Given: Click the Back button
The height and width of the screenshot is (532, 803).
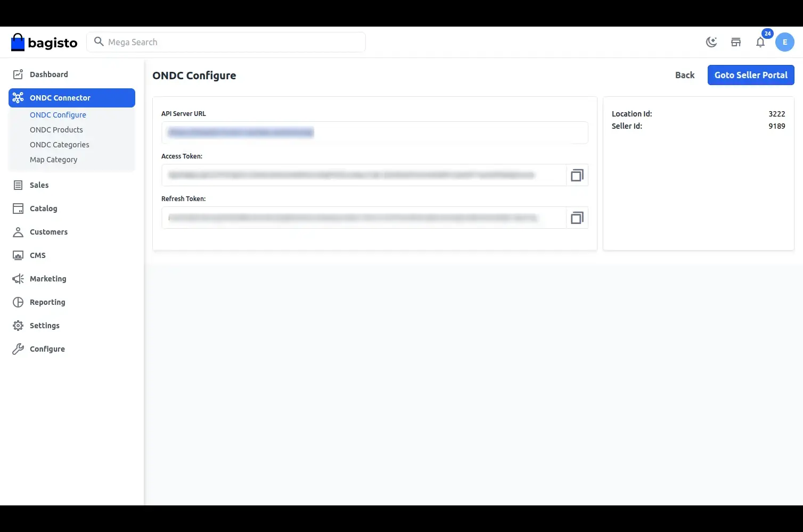Looking at the screenshot, I should pyautogui.click(x=684, y=75).
